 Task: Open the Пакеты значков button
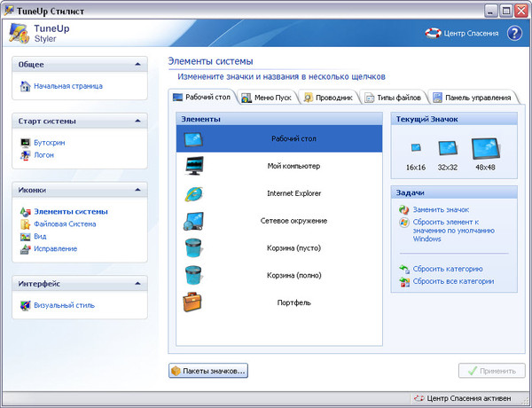[208, 371]
